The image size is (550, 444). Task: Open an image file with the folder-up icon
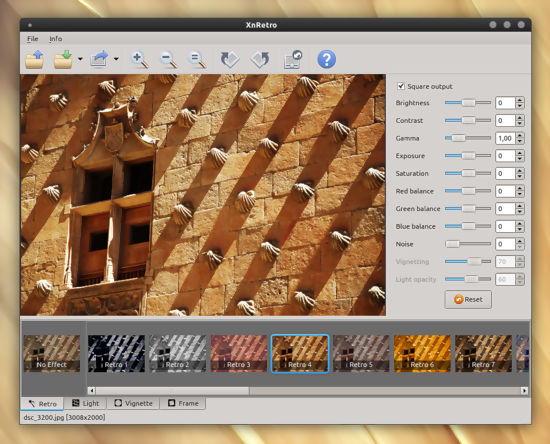tap(34, 60)
